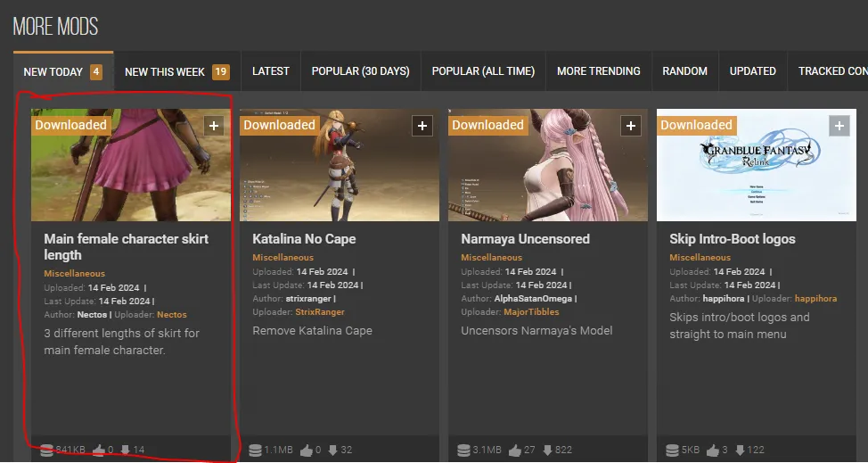Click '3 different lengths of skirt' description
Screen dimensions: 868x463
(x=121, y=342)
